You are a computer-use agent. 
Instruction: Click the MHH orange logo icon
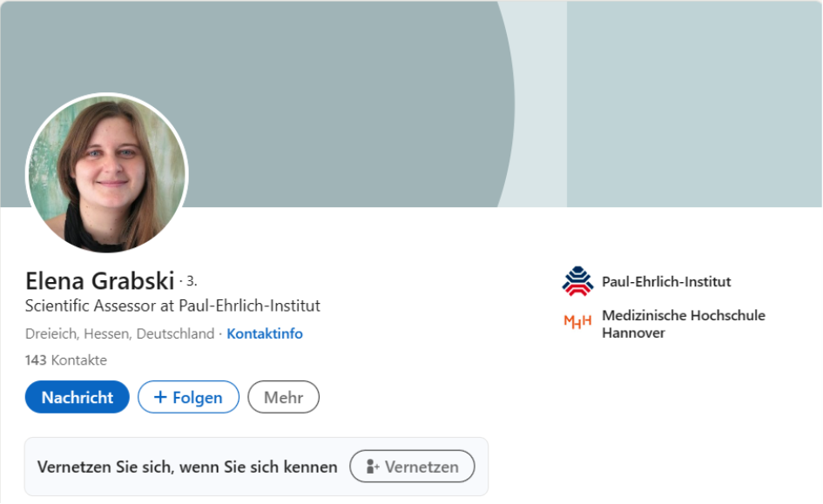point(577,321)
